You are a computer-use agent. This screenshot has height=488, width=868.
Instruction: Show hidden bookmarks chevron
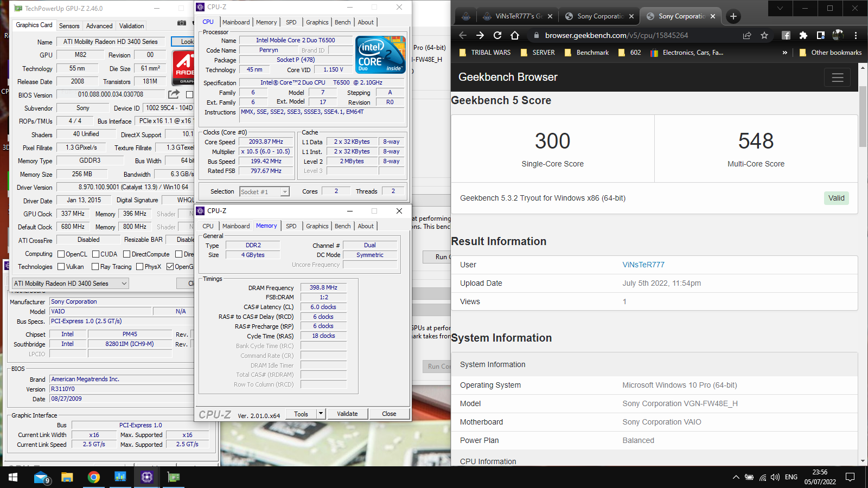[784, 53]
